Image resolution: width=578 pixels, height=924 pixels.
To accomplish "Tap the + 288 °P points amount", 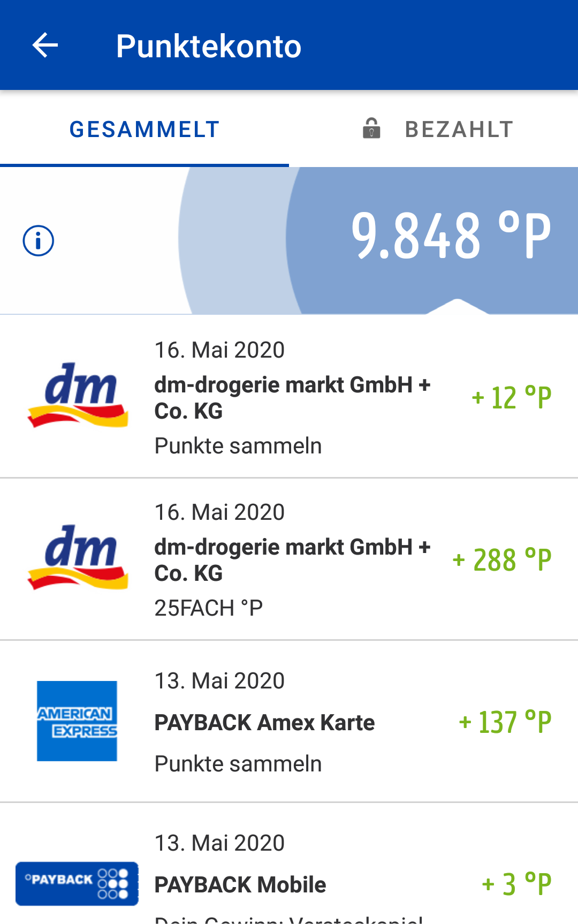I will coord(502,560).
